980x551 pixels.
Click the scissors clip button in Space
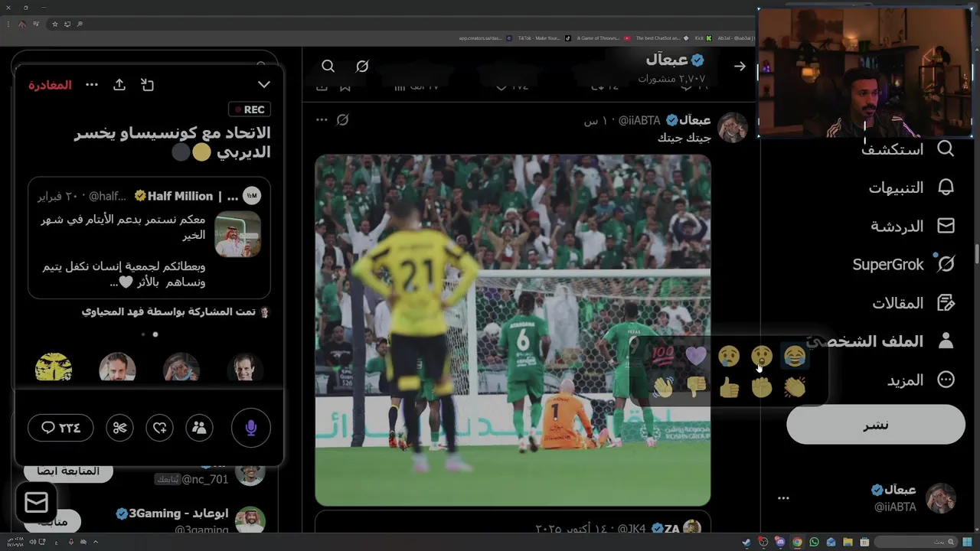click(x=119, y=428)
